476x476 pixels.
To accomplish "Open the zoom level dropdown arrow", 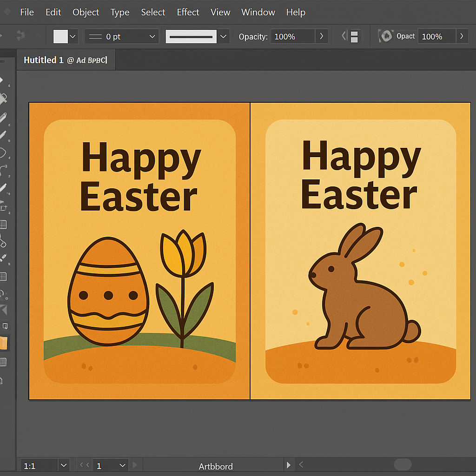I will pos(64,465).
